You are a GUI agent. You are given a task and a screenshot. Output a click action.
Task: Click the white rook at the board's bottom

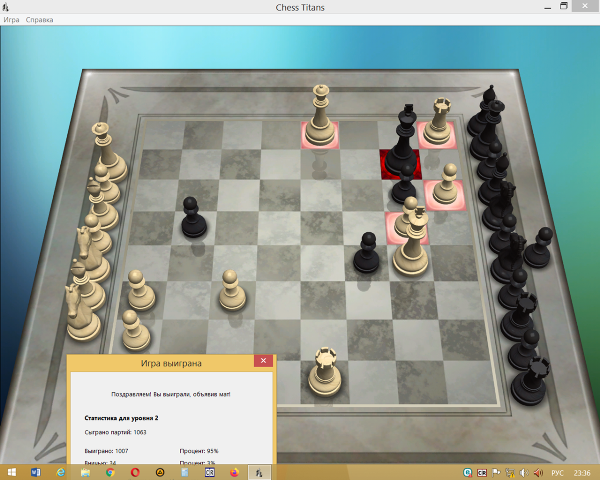323,372
